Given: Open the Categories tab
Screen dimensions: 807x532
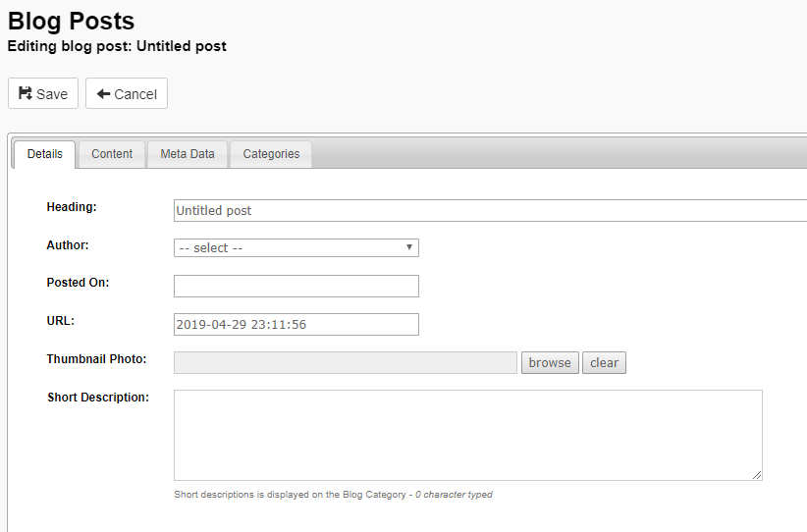Looking at the screenshot, I should tap(271, 154).
